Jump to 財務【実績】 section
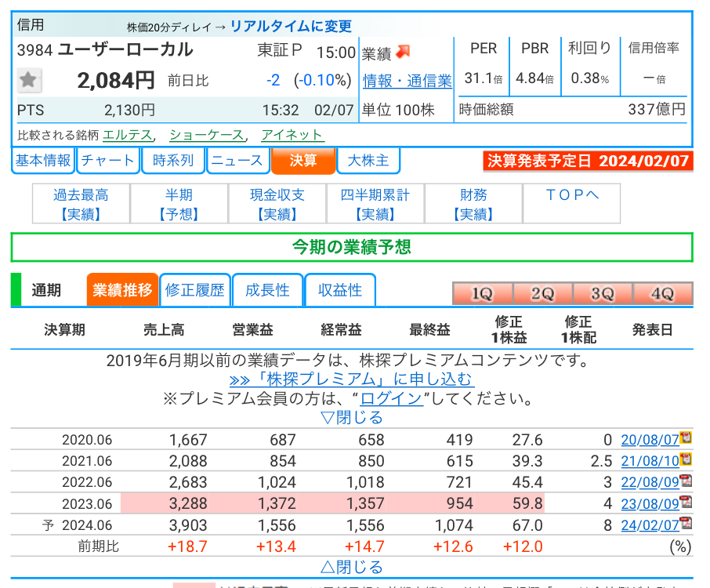The height and width of the screenshot is (588, 710). pyautogui.click(x=473, y=204)
